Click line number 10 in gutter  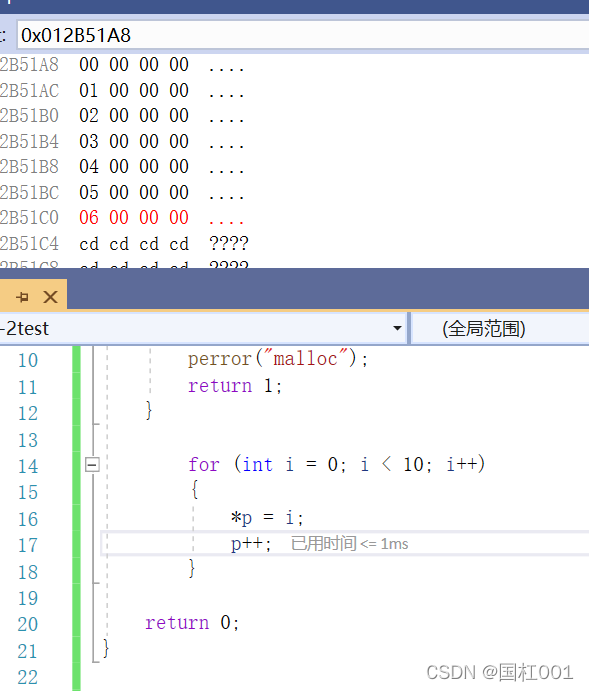point(28,360)
